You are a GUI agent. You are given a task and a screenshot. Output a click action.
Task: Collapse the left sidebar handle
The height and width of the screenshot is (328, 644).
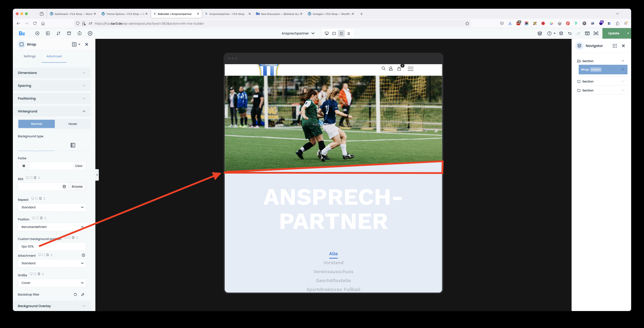point(97,175)
